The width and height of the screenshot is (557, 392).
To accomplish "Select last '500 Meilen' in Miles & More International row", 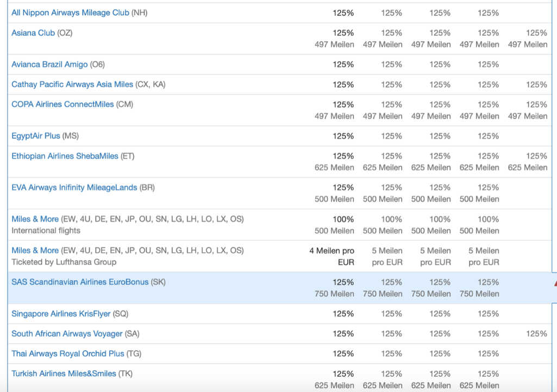I will pos(479,231).
